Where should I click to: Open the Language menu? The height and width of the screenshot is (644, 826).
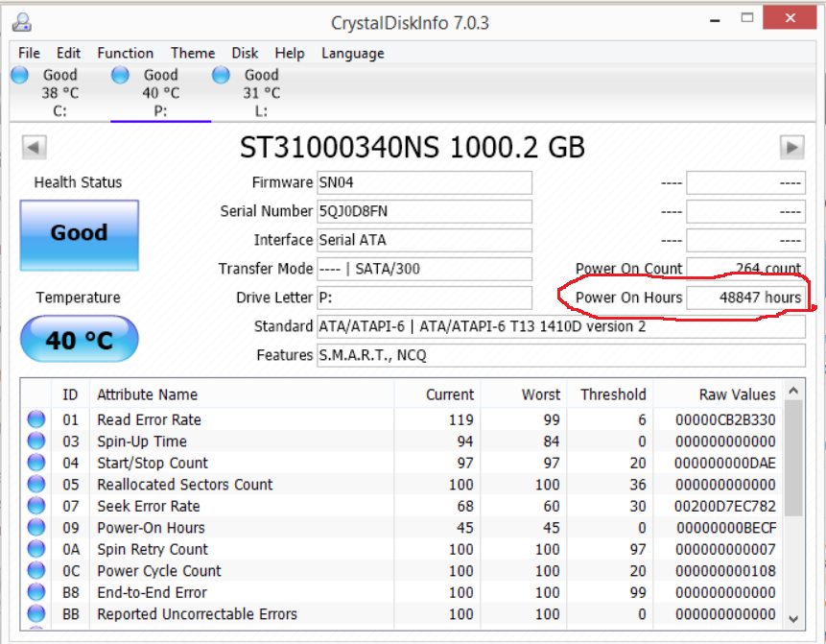(353, 53)
